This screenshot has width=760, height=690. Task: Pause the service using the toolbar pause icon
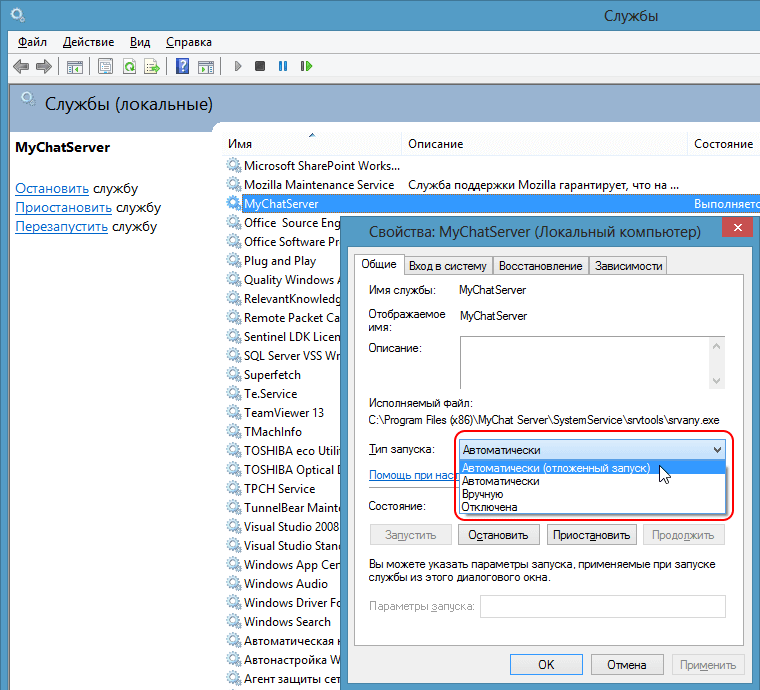(x=283, y=67)
